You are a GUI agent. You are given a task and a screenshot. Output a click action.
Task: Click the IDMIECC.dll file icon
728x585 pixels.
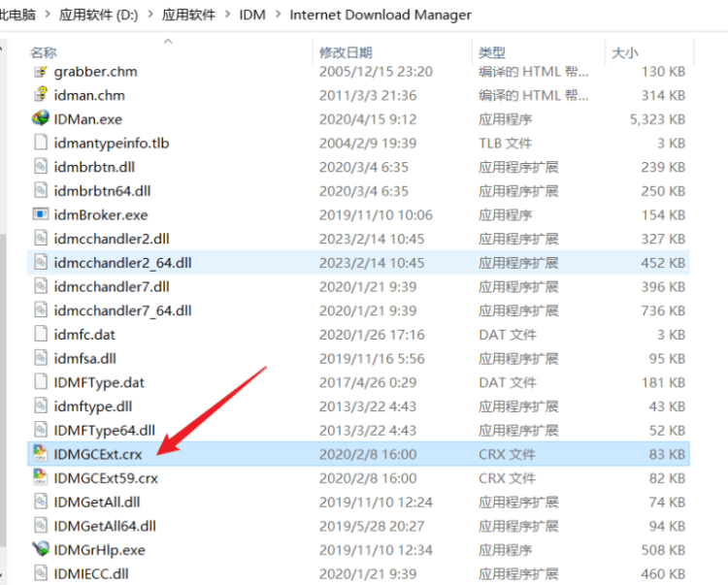click(41, 573)
